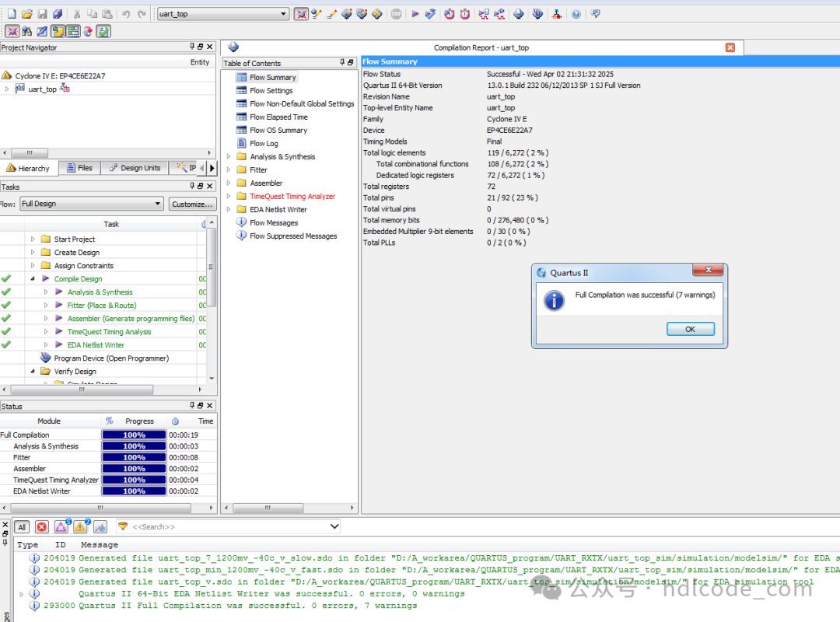Select Flow Settings in Table of Contents
Viewport: 840px width, 622px height.
[x=271, y=90]
